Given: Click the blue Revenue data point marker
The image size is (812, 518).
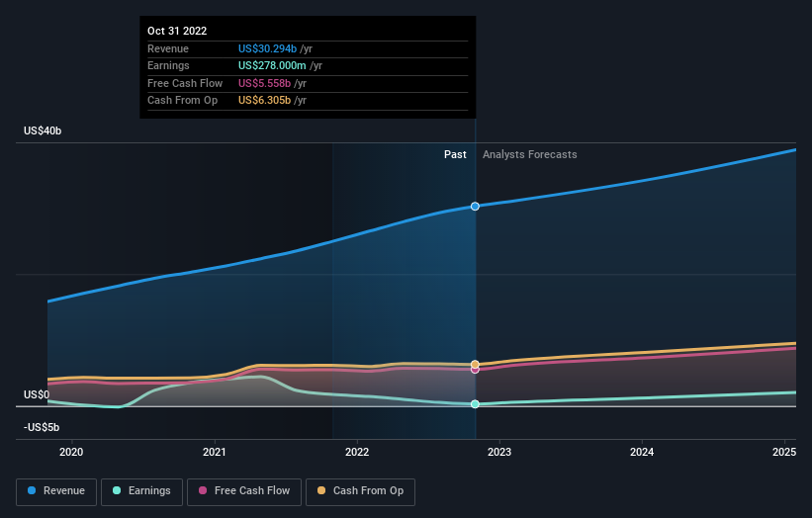Looking at the screenshot, I should (475, 207).
